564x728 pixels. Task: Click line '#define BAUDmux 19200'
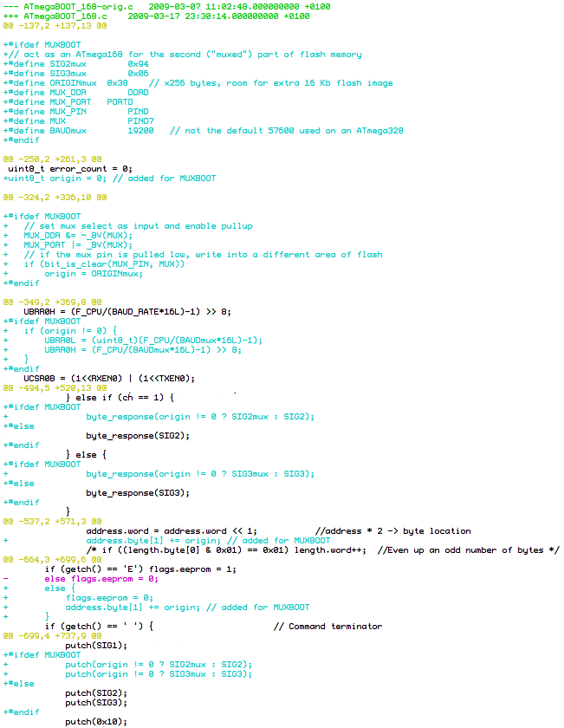(79, 131)
